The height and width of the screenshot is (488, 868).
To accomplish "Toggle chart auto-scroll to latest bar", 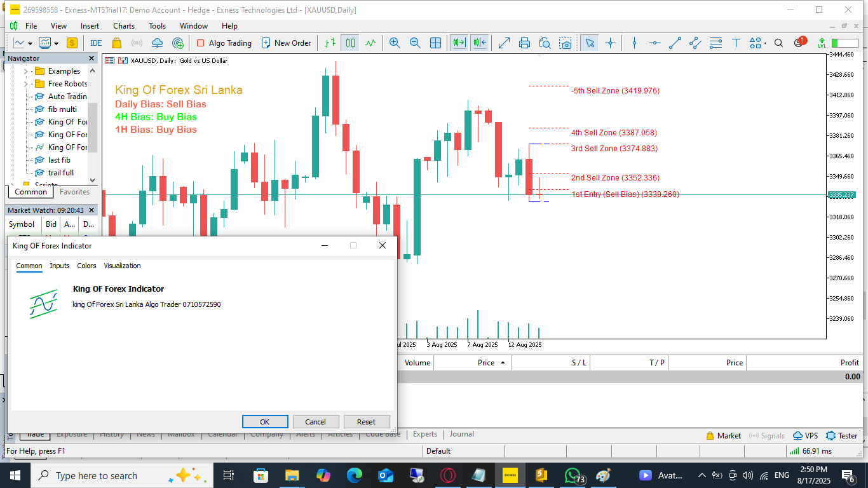I will [x=459, y=43].
